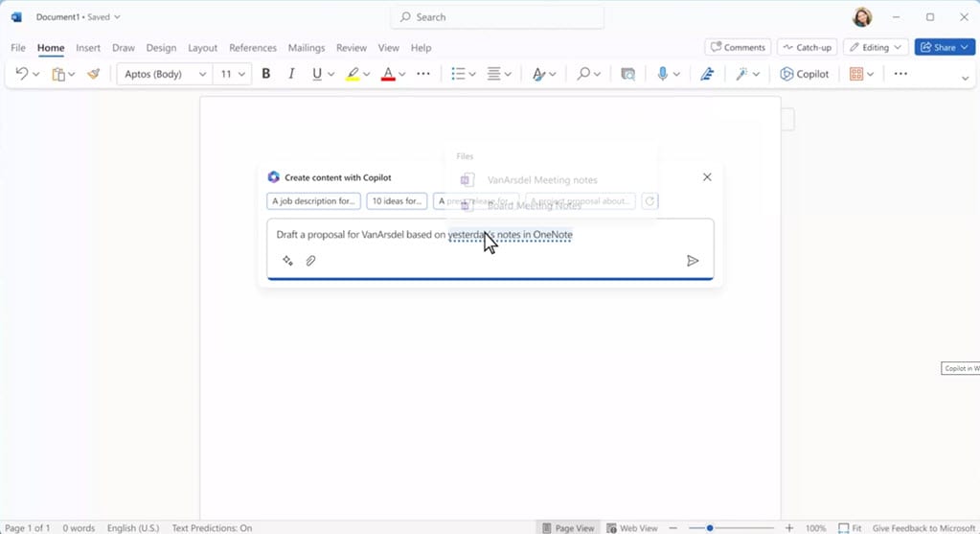This screenshot has height=534, width=980.
Task: Click the Bullets list icon
Action: coord(458,74)
